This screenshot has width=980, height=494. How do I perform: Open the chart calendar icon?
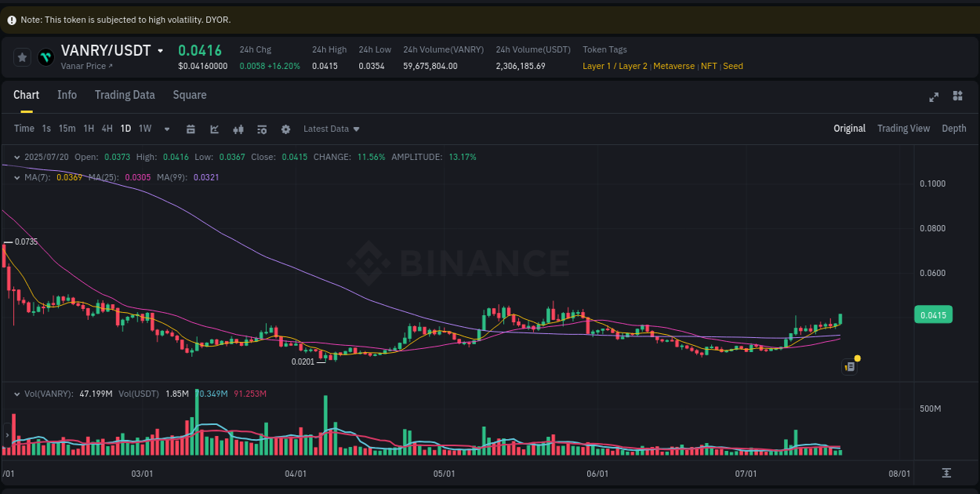[x=191, y=129]
